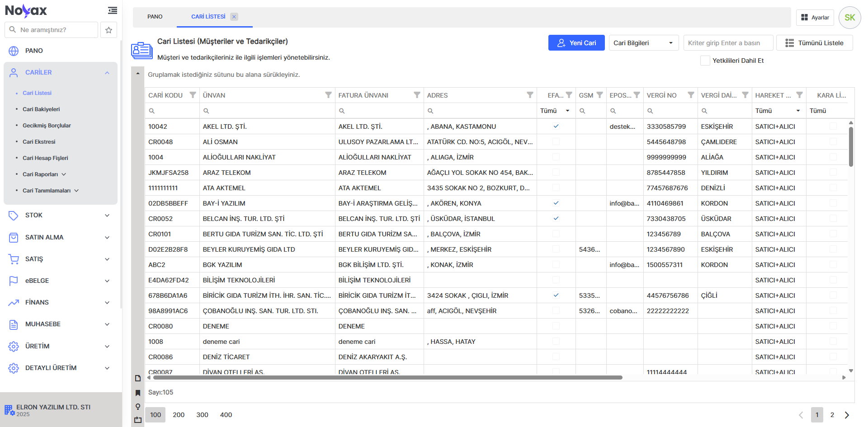Screen dimensions: 868x427
Task: Click the filter icon on ADRES column
Action: (x=530, y=95)
